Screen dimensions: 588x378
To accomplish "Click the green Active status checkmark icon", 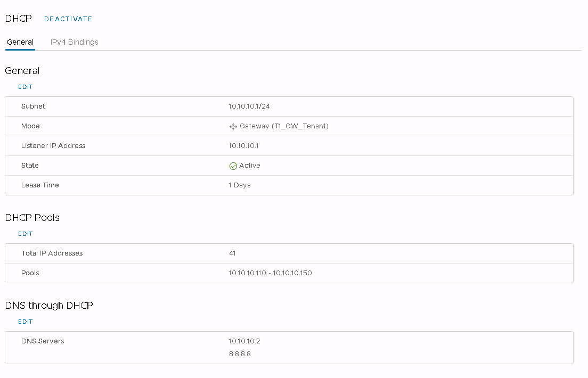I will tap(233, 166).
